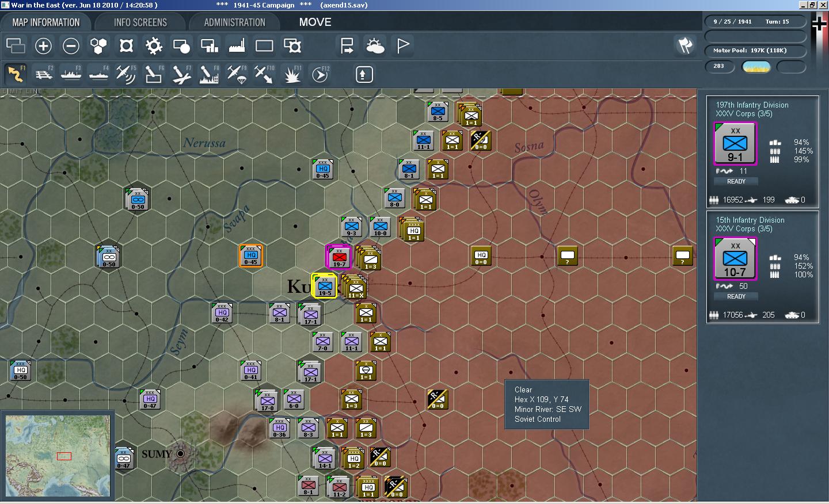Open the Map Information tab

[46, 22]
